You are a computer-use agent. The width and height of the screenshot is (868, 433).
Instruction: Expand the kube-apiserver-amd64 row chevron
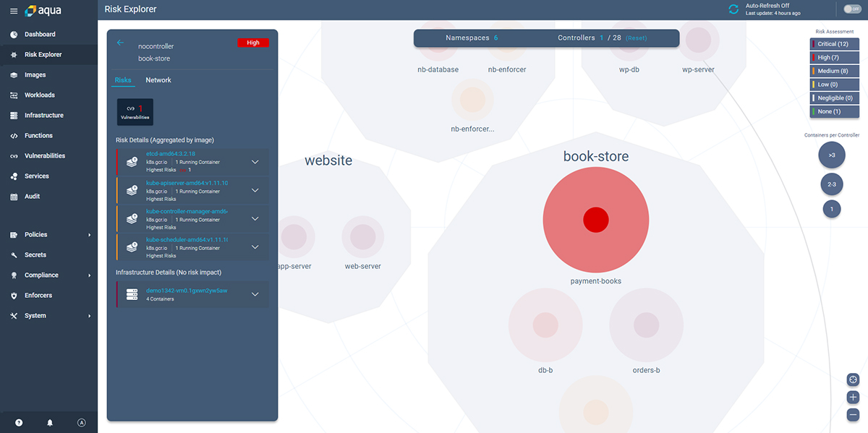(x=255, y=191)
